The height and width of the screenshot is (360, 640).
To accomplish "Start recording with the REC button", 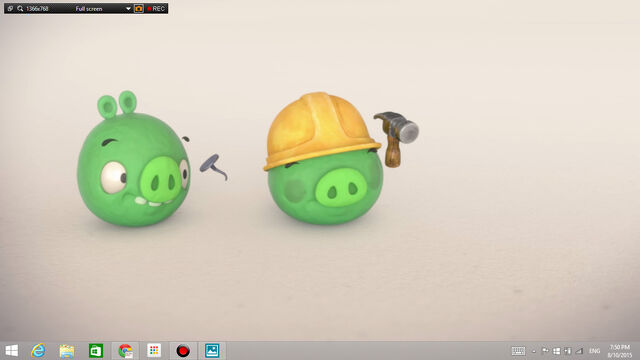I will (156, 9).
